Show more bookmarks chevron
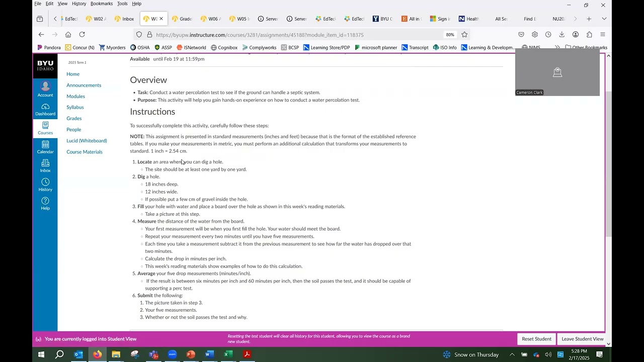644x362 pixels. point(557,47)
